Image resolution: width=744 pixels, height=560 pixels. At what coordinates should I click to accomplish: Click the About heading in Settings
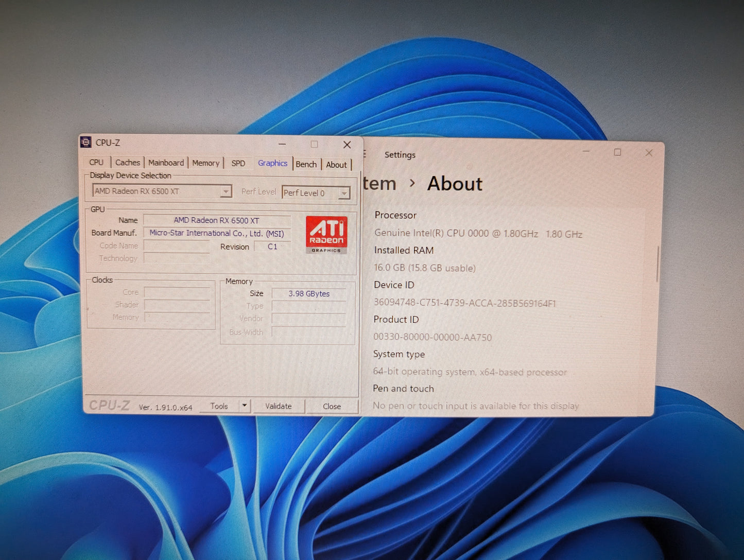[455, 184]
